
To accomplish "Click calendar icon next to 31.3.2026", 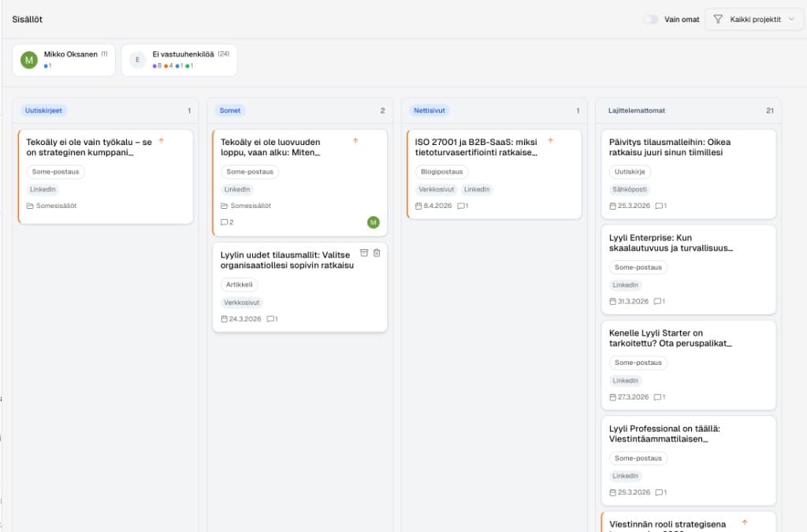I will 612,302.
